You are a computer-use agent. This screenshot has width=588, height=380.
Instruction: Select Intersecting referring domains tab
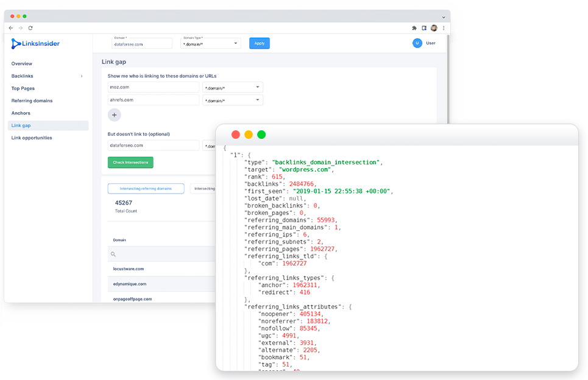(x=146, y=189)
